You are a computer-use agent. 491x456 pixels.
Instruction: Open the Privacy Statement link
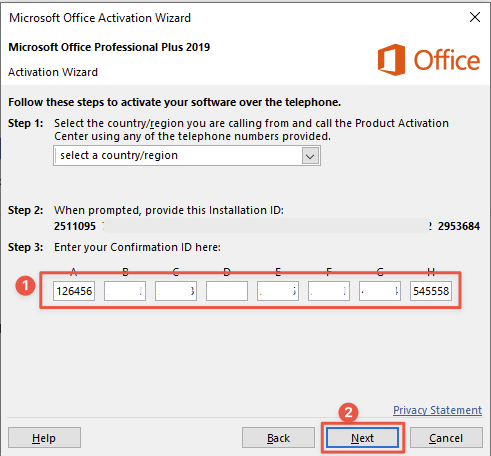[x=438, y=410]
